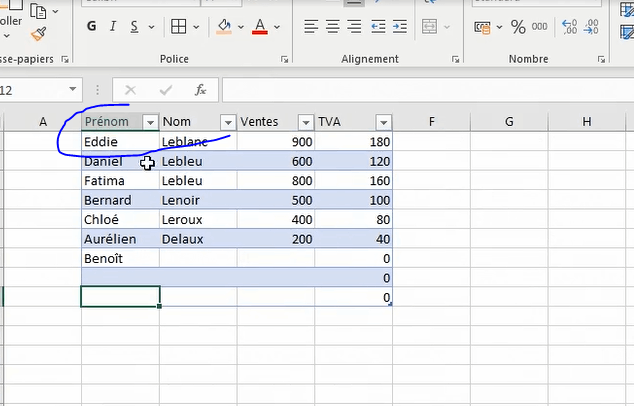
Task: Open font color dropdown arrow
Action: tap(277, 27)
